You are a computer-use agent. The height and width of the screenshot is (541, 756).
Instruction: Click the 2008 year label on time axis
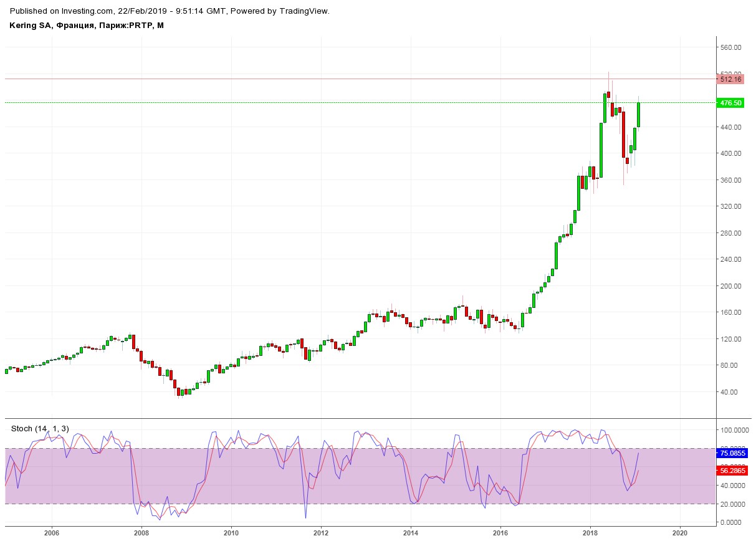click(141, 533)
